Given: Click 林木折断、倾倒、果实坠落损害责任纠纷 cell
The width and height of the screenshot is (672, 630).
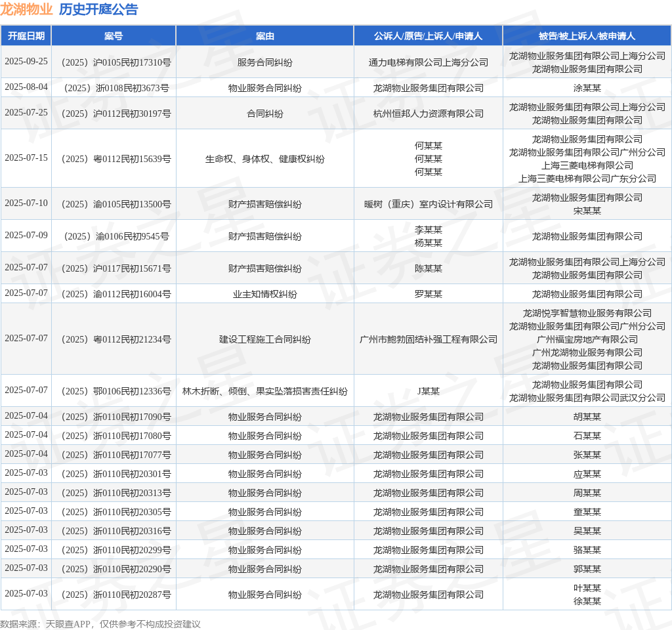Looking at the screenshot, I should point(265,391).
